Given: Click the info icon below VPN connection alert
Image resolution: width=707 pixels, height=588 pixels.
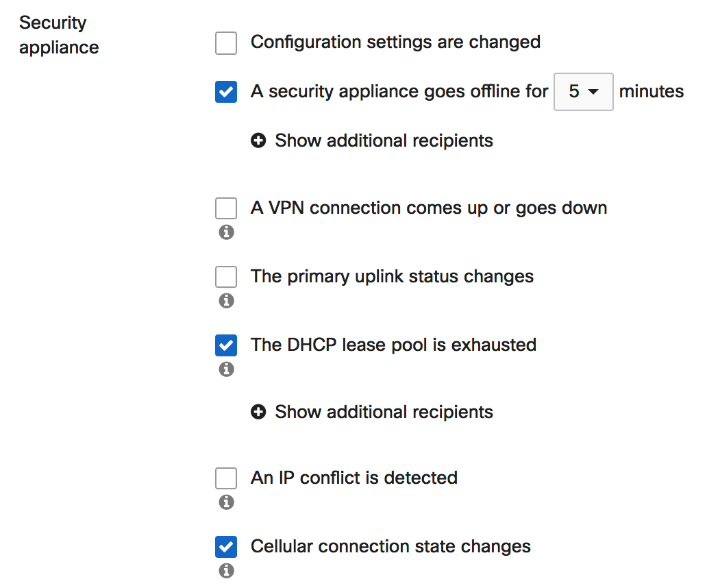Looking at the screenshot, I should coord(226,232).
